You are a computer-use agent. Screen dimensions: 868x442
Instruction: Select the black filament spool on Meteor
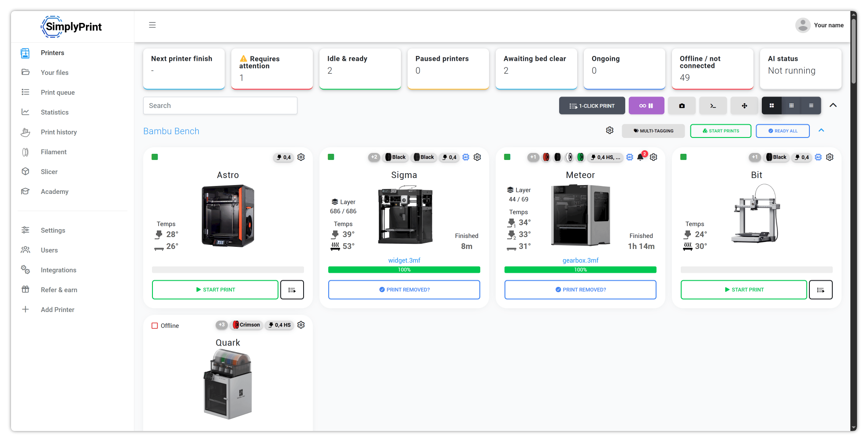pos(558,157)
